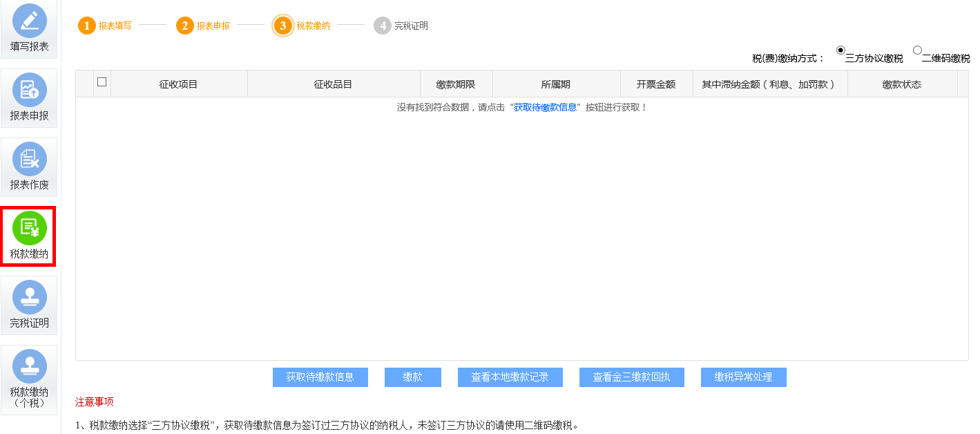Click the 缴款状态 column header

click(902, 84)
